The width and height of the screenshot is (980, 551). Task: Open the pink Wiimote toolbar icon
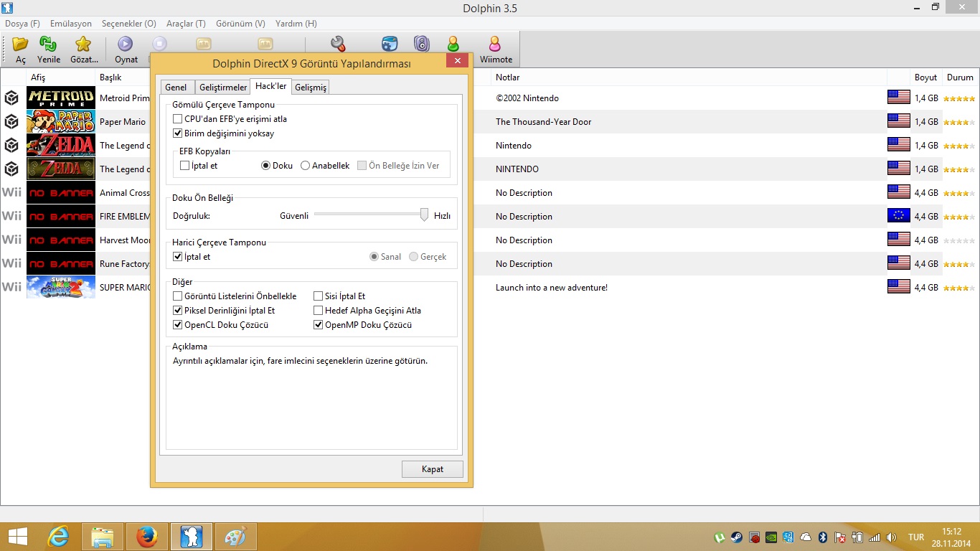[x=495, y=44]
